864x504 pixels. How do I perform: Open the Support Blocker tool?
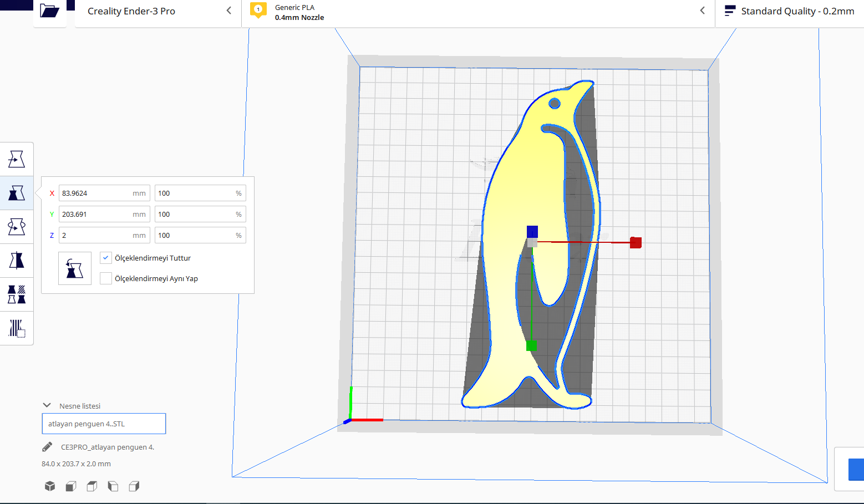[17, 328]
